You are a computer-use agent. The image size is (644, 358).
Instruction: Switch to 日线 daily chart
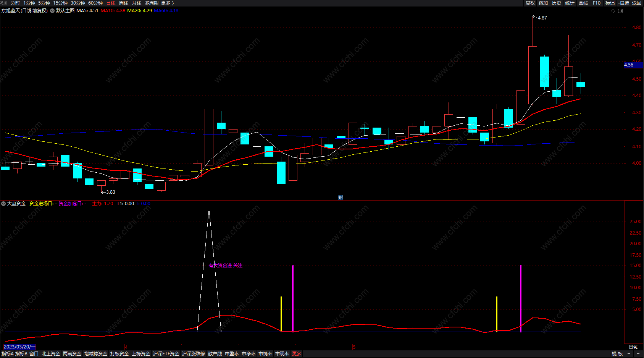[111, 3]
